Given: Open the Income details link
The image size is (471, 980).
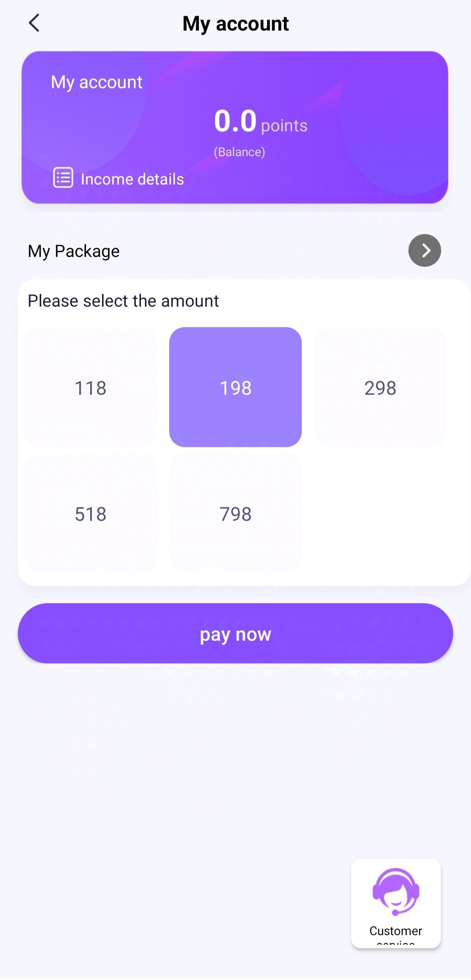Looking at the screenshot, I should 132,179.
